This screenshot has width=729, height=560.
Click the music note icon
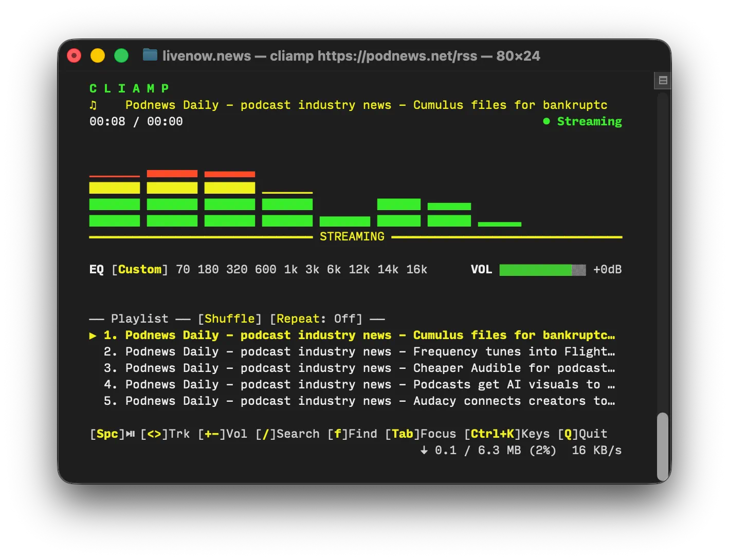93,105
